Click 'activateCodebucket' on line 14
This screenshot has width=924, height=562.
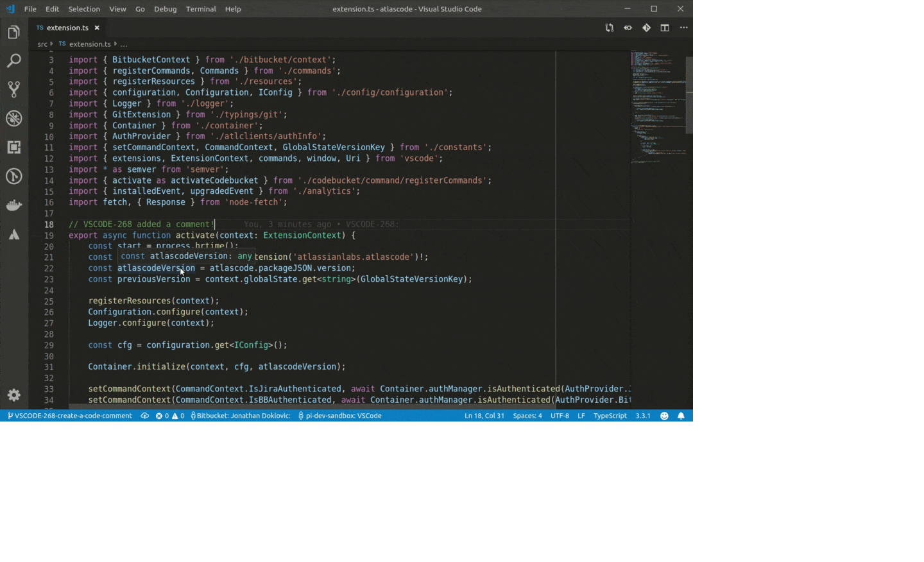coord(214,180)
